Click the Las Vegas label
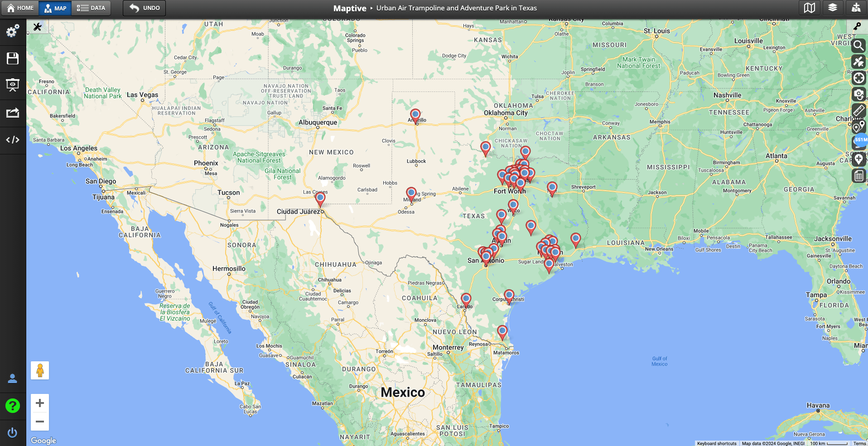The height and width of the screenshot is (446, 868). click(143, 95)
